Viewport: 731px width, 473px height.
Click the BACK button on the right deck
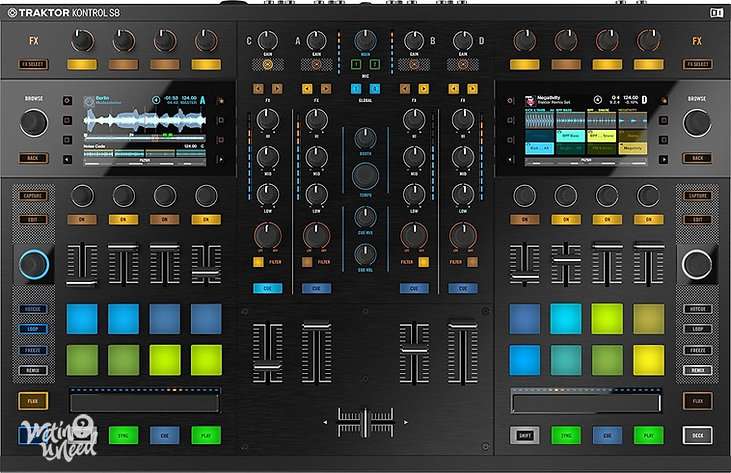click(697, 158)
